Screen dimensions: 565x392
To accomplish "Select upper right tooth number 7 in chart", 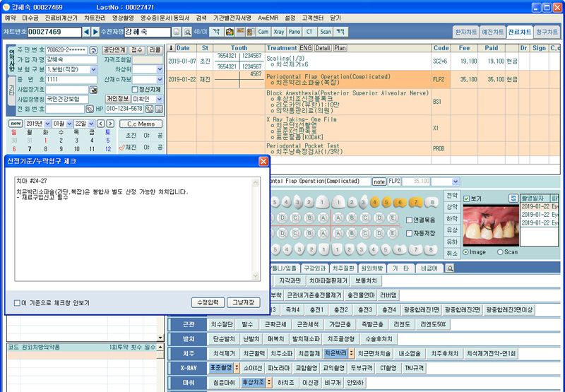I will [415, 203].
